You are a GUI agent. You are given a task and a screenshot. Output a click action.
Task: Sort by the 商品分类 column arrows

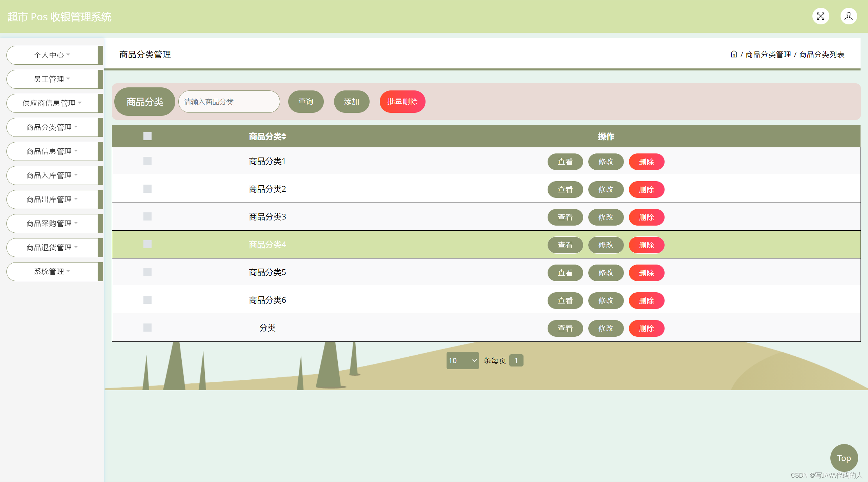(284, 137)
